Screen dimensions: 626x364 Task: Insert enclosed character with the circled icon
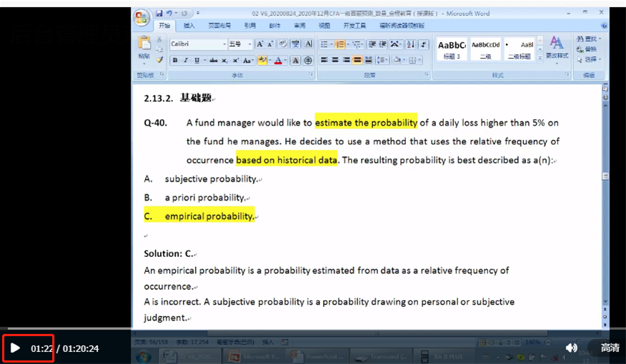coord(308,60)
